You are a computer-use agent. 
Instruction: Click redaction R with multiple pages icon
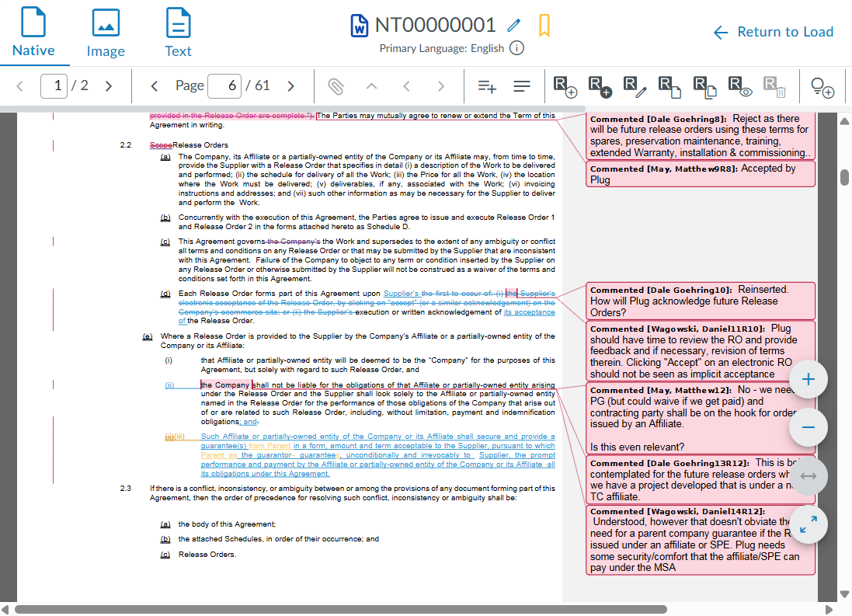click(704, 86)
